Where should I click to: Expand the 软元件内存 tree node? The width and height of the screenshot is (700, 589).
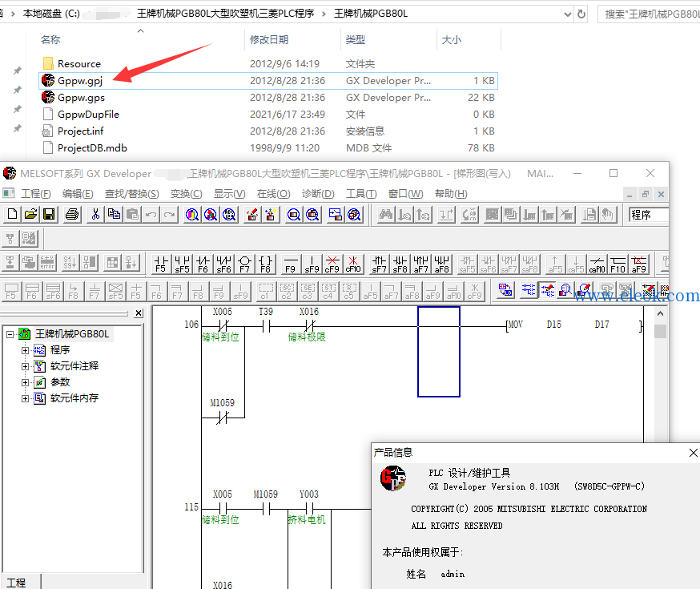click(25, 398)
